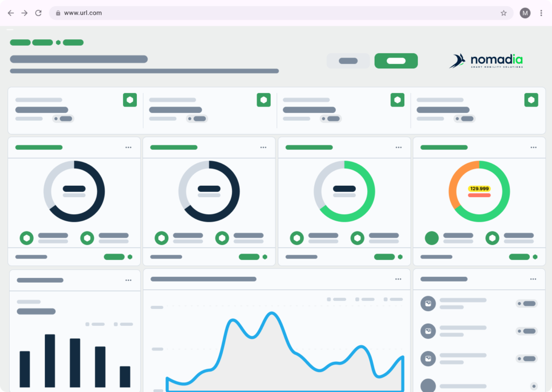552x392 pixels.
Task: Click the second avatar icon in the activity list
Action: (x=427, y=331)
